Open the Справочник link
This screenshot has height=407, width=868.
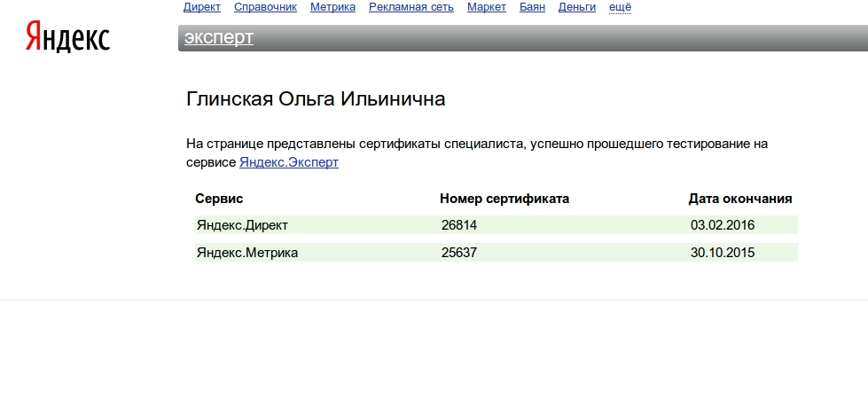[x=265, y=7]
